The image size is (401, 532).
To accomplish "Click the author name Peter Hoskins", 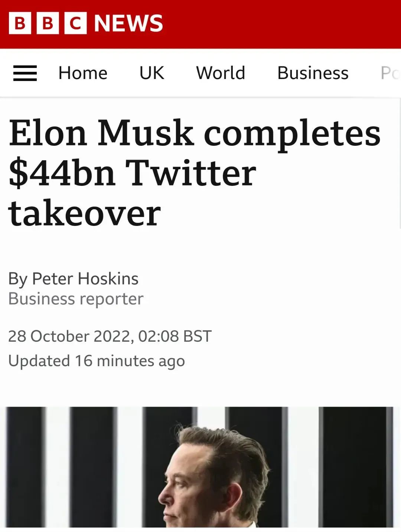I will pyautogui.click(x=85, y=279).
